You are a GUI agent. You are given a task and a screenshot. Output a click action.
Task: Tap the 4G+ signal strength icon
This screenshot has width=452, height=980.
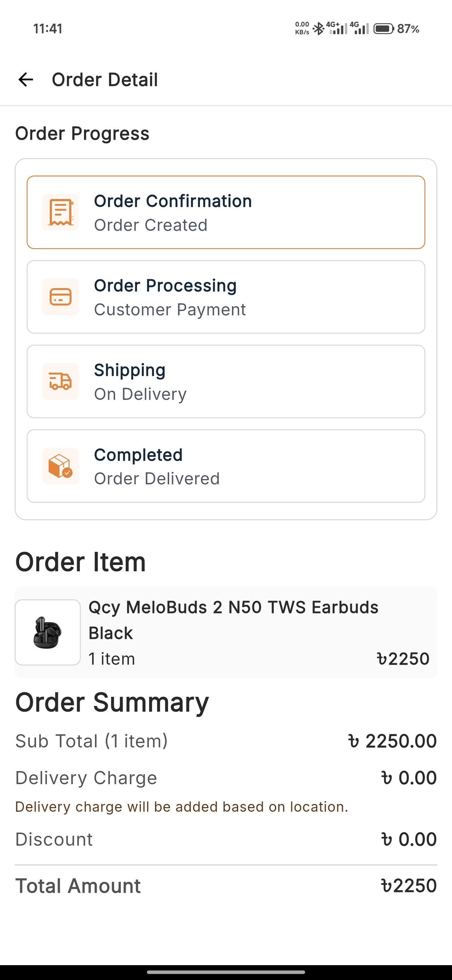point(337,28)
